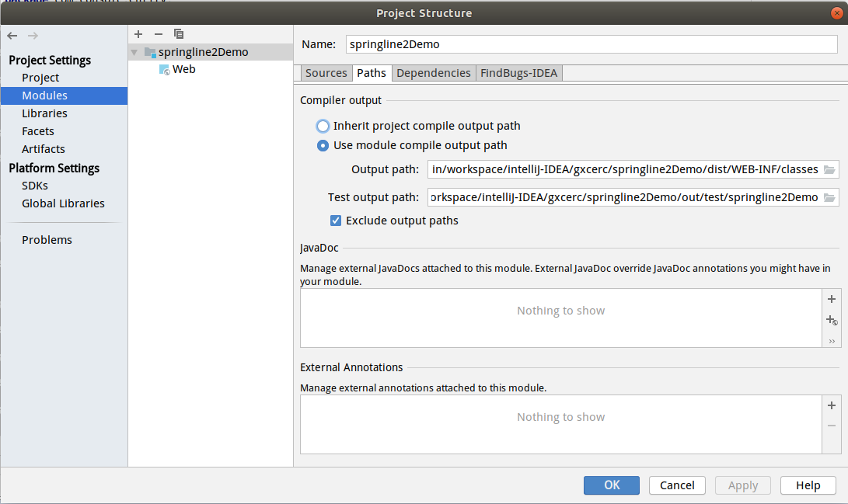Click the back navigation arrow
This screenshot has width=848, height=504.
click(12, 36)
